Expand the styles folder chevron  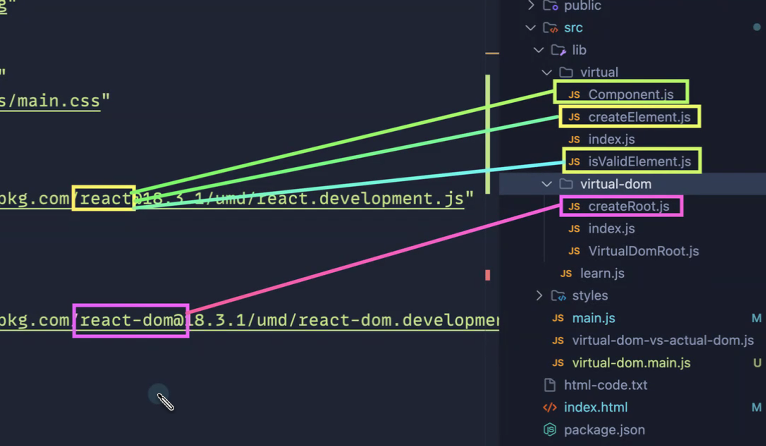[539, 296]
